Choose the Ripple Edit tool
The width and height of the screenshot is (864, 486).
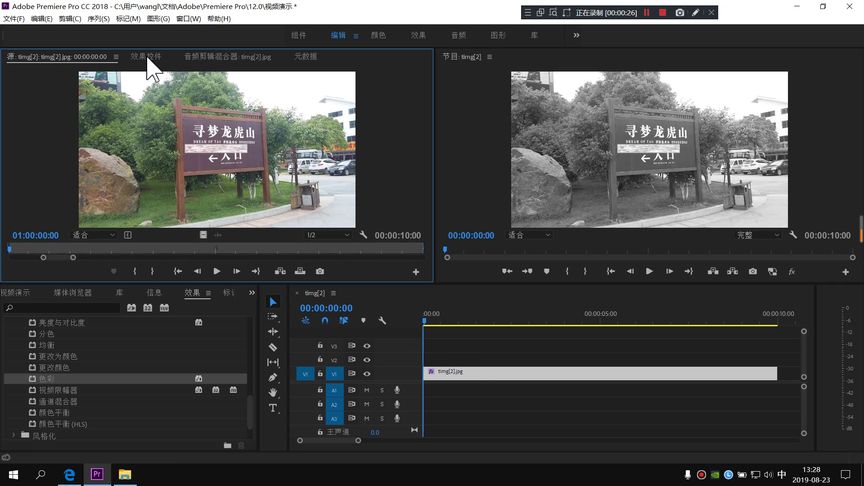(273, 331)
